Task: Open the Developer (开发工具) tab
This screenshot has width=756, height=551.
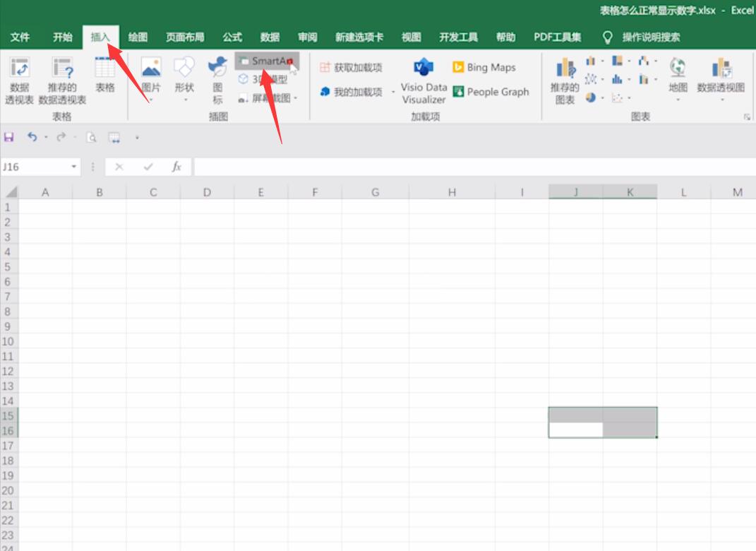Action: pyautogui.click(x=459, y=37)
